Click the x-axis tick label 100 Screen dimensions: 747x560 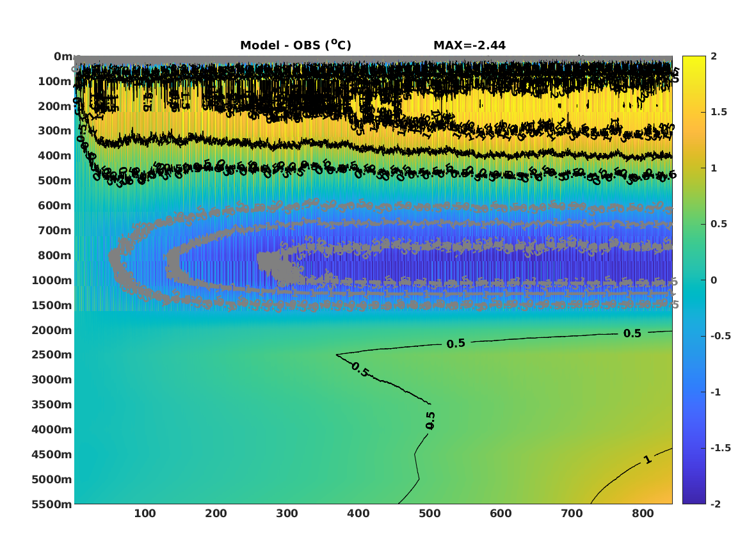click(x=145, y=513)
